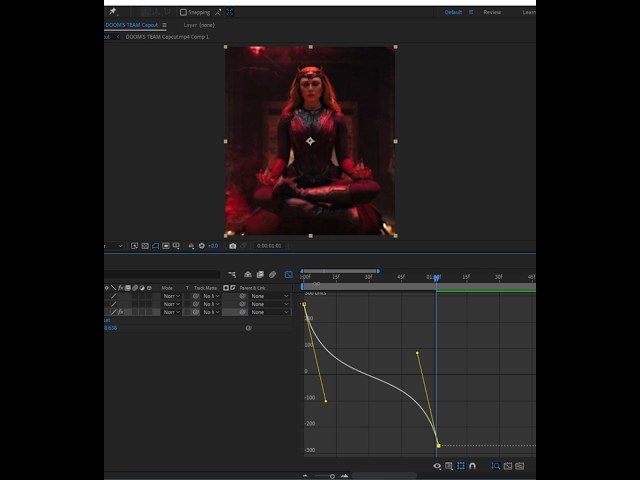Viewport: 640px width, 480px height.
Task: Take a snapshot with the camera icon
Action: point(233,246)
